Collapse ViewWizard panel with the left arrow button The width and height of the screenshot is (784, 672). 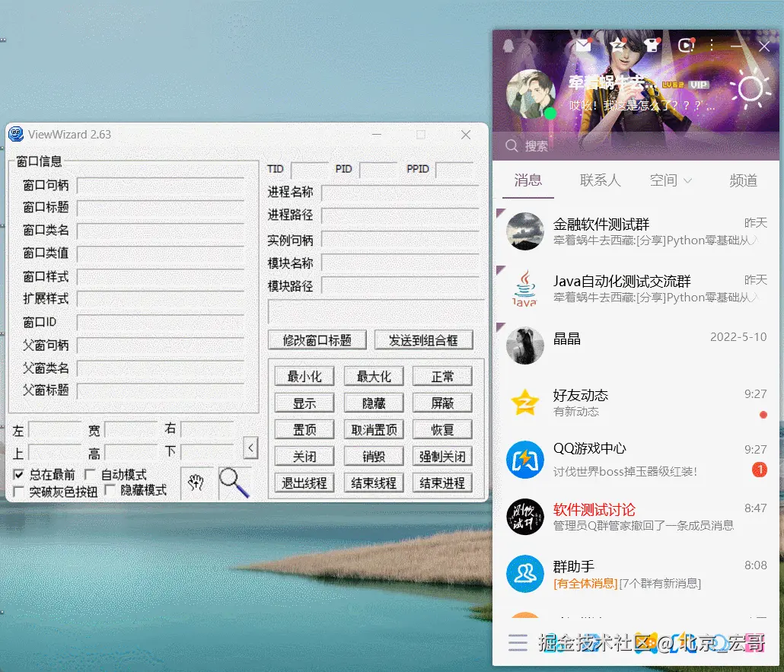[251, 447]
